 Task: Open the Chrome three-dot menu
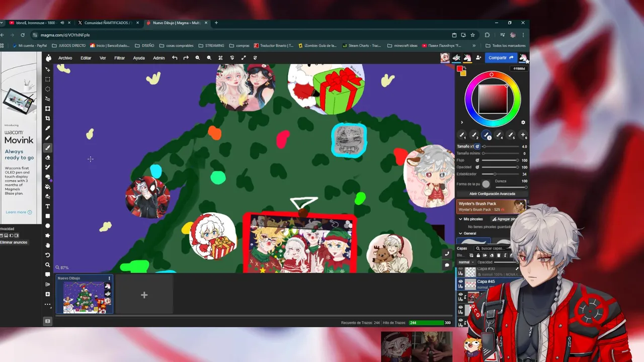pos(523,35)
